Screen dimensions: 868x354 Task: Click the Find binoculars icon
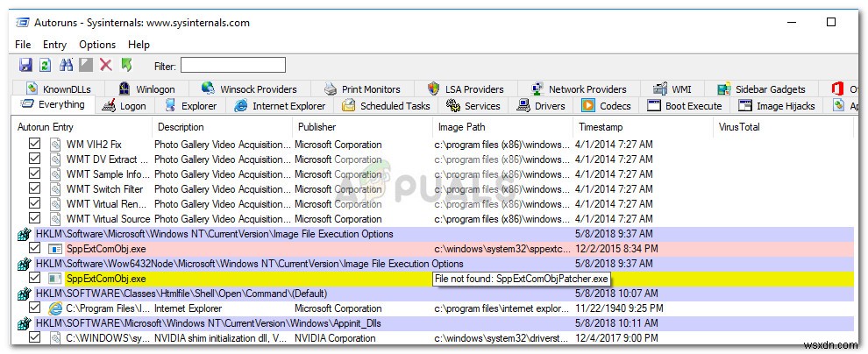click(66, 65)
